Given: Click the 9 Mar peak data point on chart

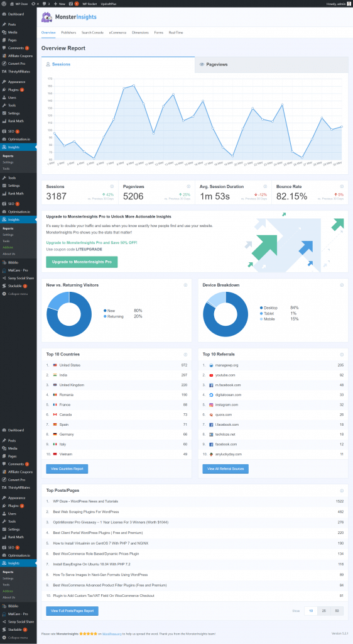Looking at the screenshot, I should click(134, 86).
